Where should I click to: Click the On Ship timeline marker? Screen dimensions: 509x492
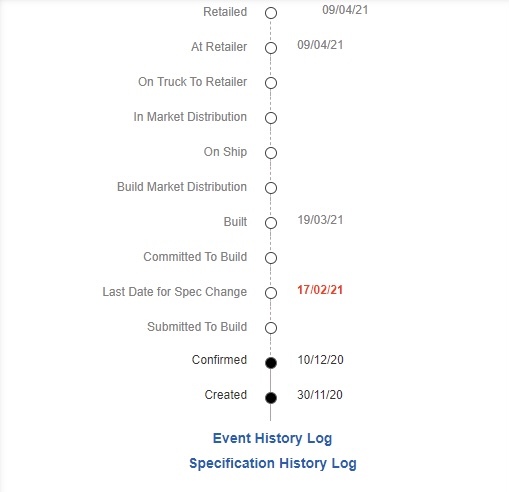[271, 153]
